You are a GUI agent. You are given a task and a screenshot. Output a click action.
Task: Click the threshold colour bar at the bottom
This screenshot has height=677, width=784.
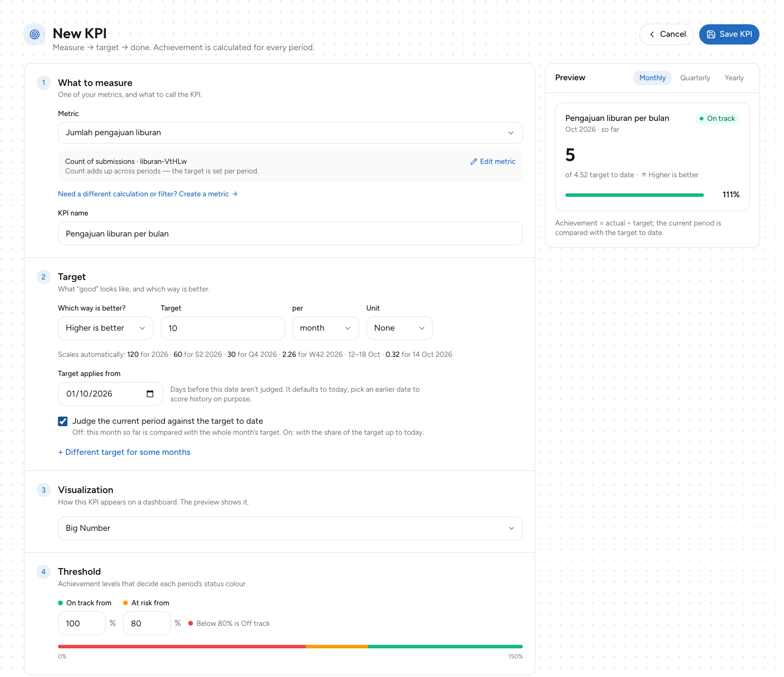(290, 646)
